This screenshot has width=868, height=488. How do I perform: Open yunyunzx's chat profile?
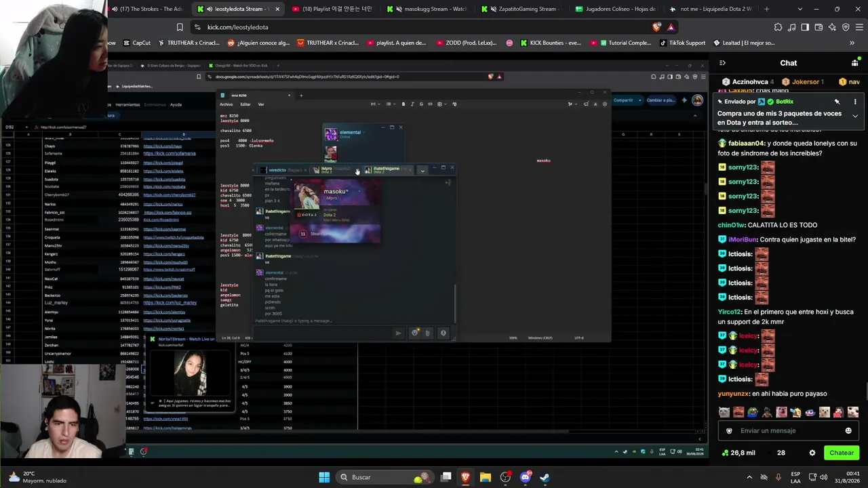734,394
